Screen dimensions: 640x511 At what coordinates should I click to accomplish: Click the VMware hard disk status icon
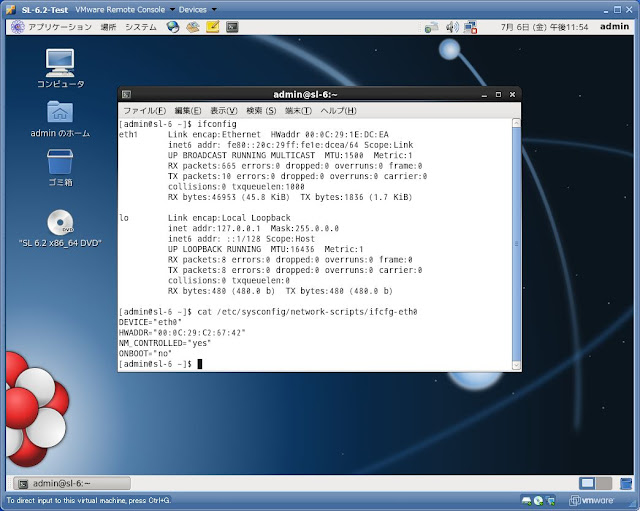click(527, 500)
